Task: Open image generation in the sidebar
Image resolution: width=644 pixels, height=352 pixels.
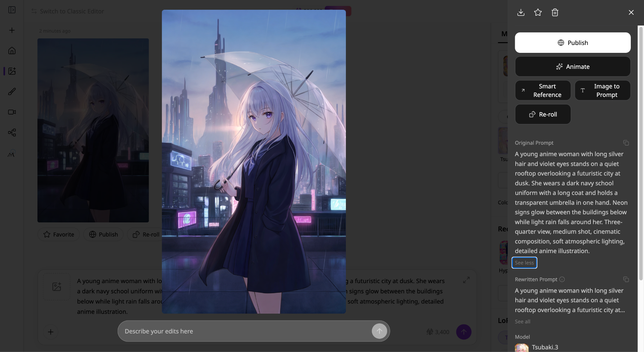Action: click(12, 71)
